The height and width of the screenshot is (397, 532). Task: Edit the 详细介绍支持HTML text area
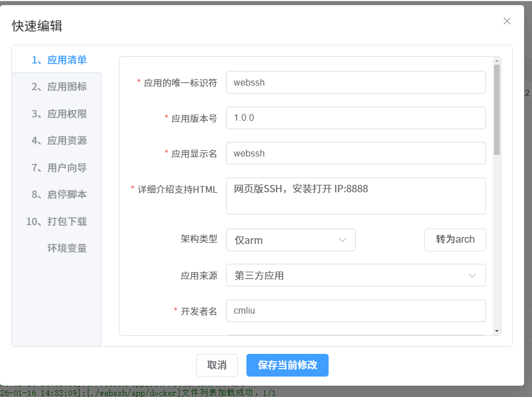pyautogui.click(x=355, y=196)
